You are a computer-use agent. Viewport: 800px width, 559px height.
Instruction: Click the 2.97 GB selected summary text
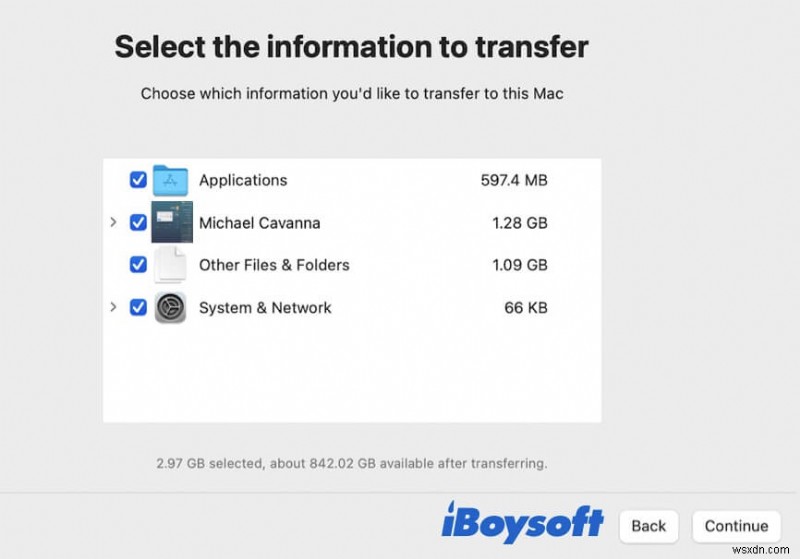click(x=352, y=464)
